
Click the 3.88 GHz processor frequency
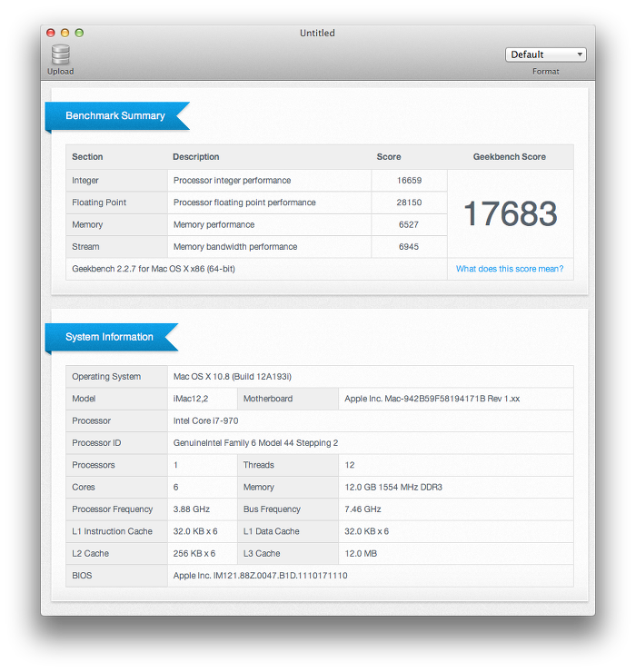pyautogui.click(x=192, y=509)
